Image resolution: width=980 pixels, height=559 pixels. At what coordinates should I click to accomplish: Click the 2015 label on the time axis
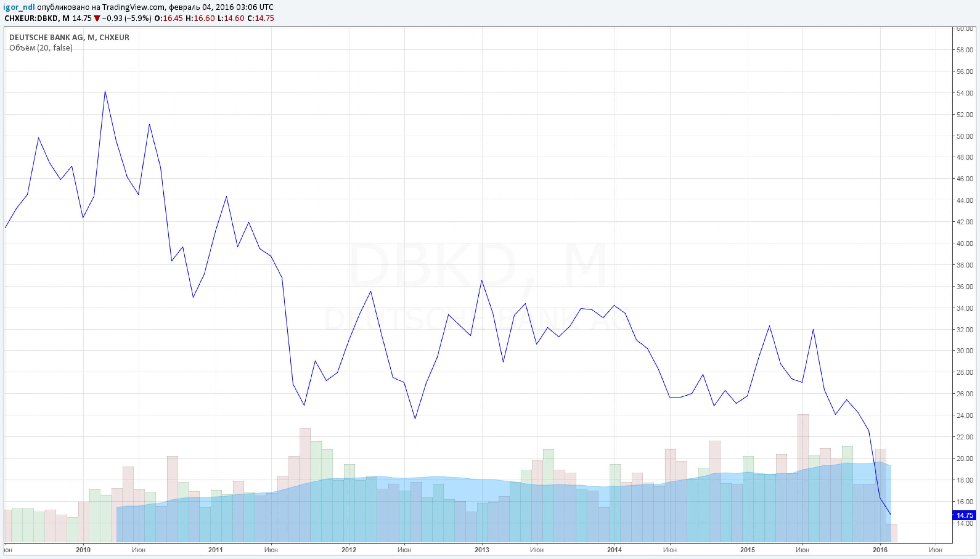click(747, 550)
